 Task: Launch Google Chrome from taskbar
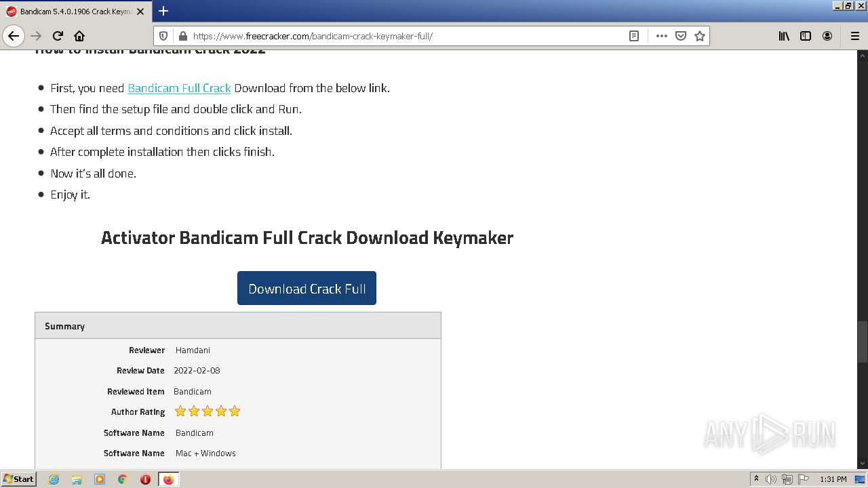click(x=123, y=479)
